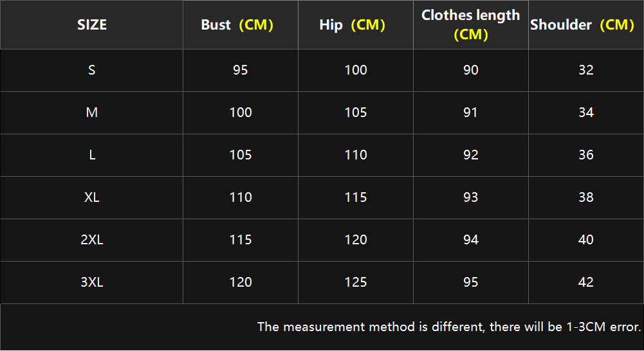Click the measurement error note text
The height and width of the screenshot is (351, 644).
coord(449,327)
